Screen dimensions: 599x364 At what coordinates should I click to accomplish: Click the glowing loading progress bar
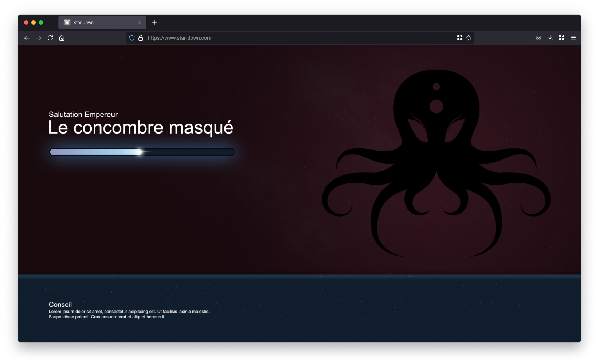point(142,152)
